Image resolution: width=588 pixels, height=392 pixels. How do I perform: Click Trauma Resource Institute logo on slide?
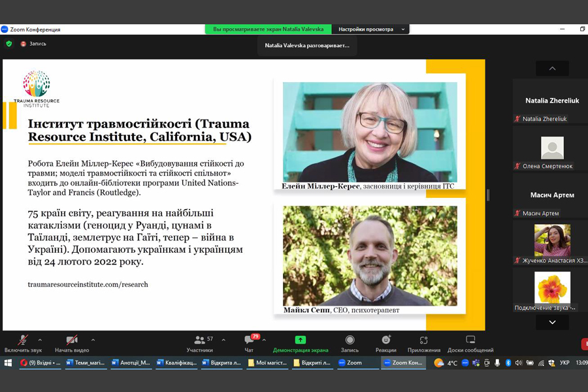tap(37, 89)
